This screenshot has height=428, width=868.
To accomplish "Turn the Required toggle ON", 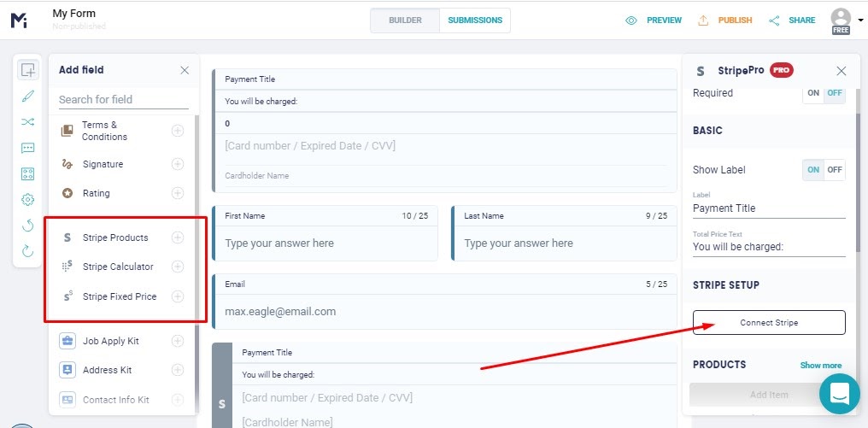I will click(x=813, y=93).
